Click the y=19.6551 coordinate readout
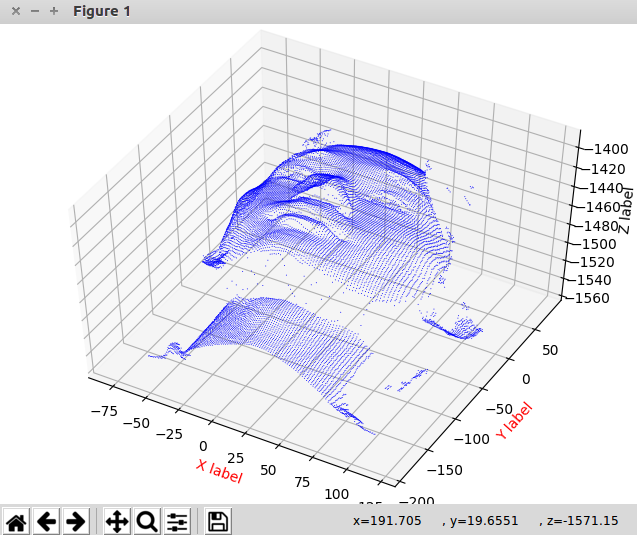This screenshot has width=637, height=535. click(x=484, y=521)
